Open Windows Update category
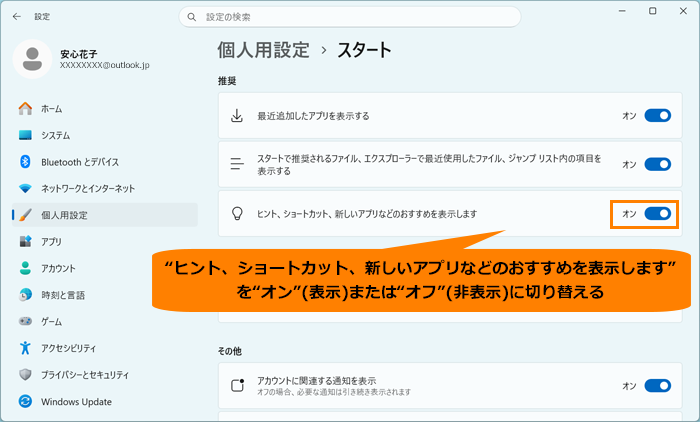Screen dimensions: 700x422 (105, 401)
